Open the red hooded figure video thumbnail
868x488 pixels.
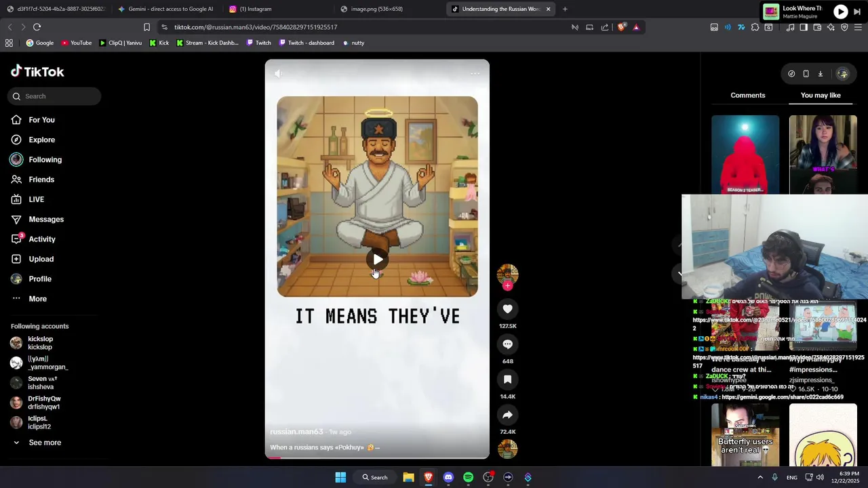[745, 155]
